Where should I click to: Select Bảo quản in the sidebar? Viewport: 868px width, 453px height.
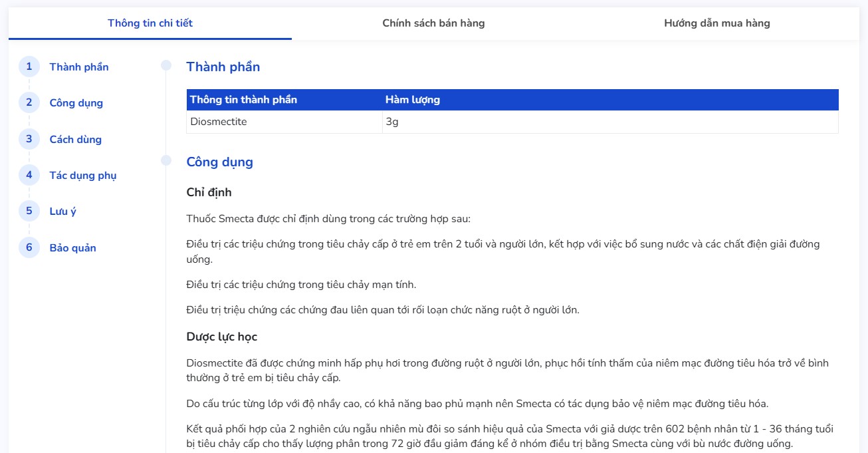[73, 248]
